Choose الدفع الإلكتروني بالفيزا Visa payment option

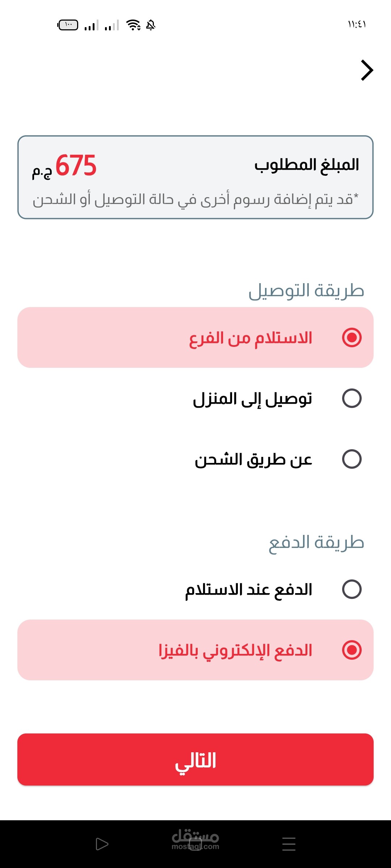[x=352, y=650]
